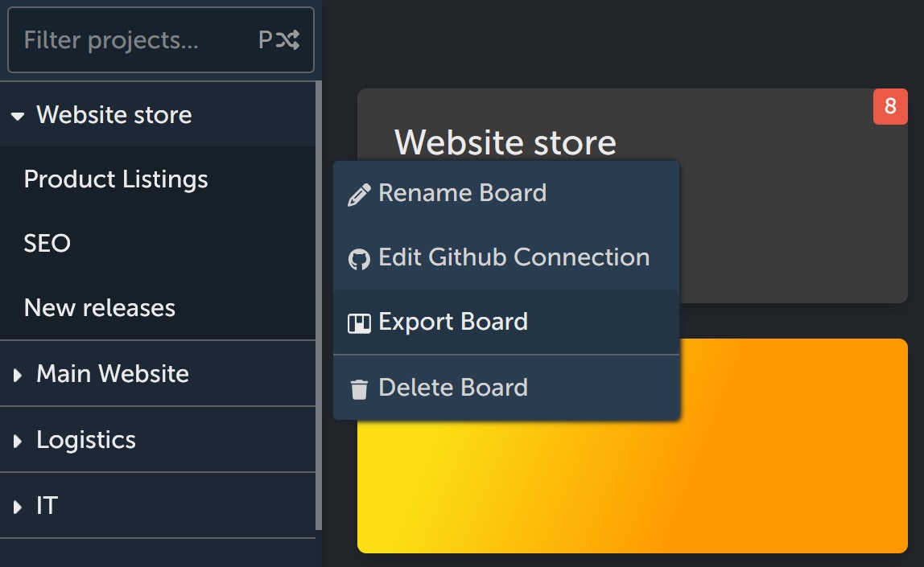Expand the Logistics project
The image size is (924, 567).
click(18, 441)
